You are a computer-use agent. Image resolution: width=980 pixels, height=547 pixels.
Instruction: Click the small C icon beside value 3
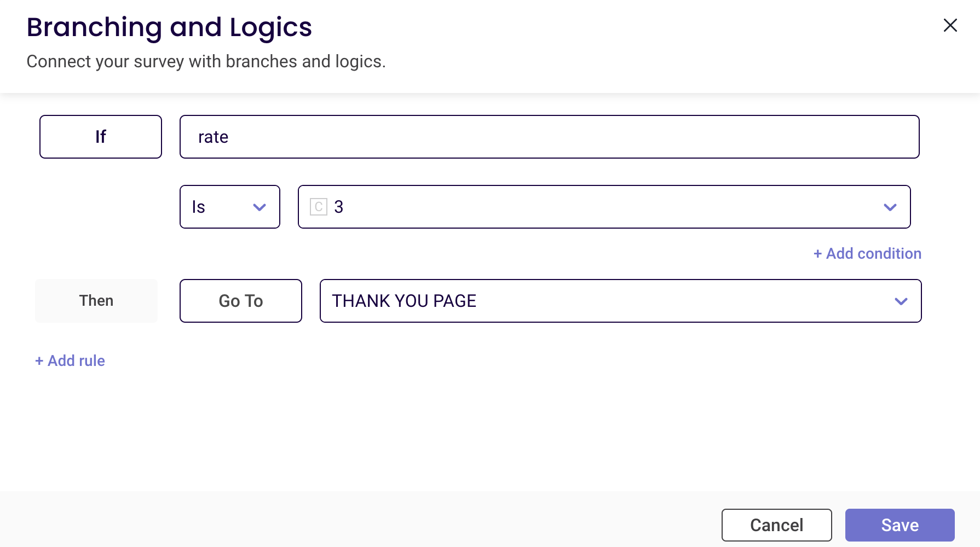[x=318, y=207]
